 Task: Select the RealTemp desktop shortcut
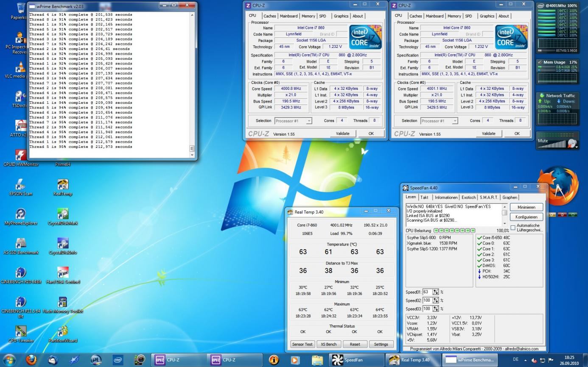(63, 186)
